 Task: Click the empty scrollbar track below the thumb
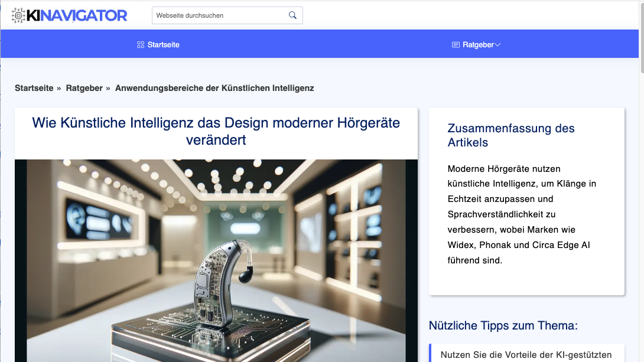tap(640, 236)
